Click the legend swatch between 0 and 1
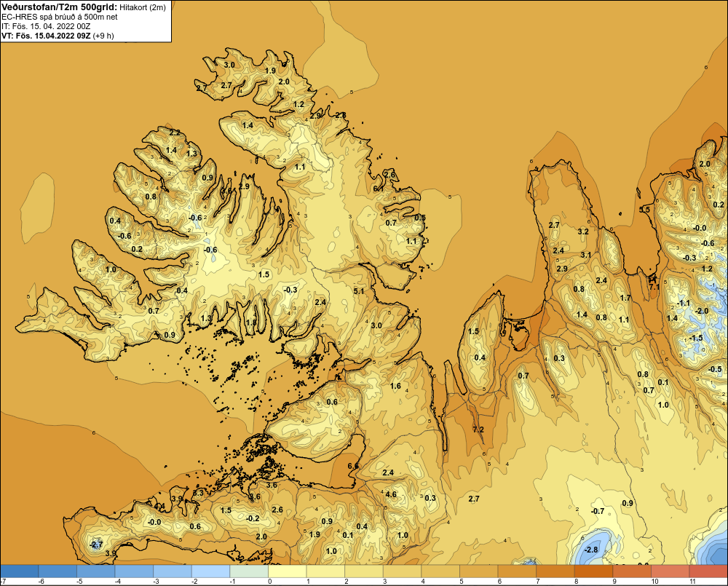The image size is (728, 586). 288,571
